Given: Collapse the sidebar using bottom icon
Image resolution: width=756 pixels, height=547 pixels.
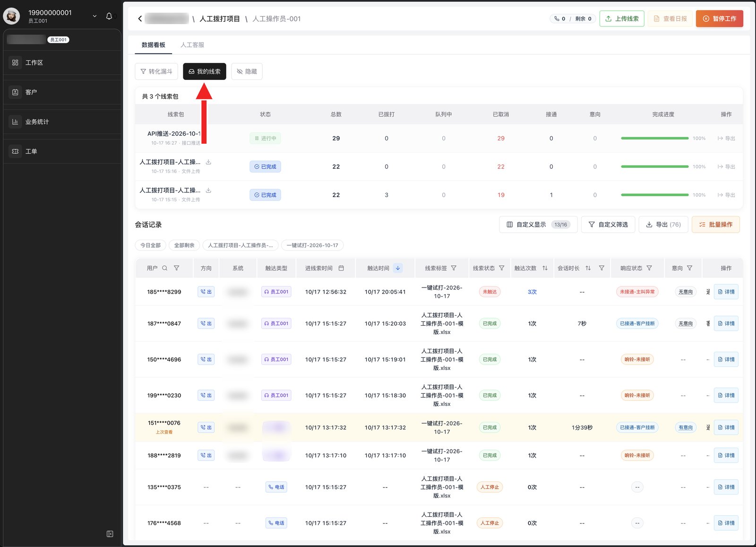Looking at the screenshot, I should (x=110, y=534).
